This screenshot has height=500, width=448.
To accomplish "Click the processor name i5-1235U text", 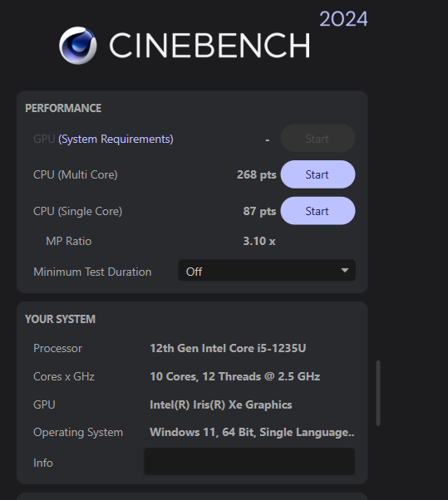I will [228, 348].
